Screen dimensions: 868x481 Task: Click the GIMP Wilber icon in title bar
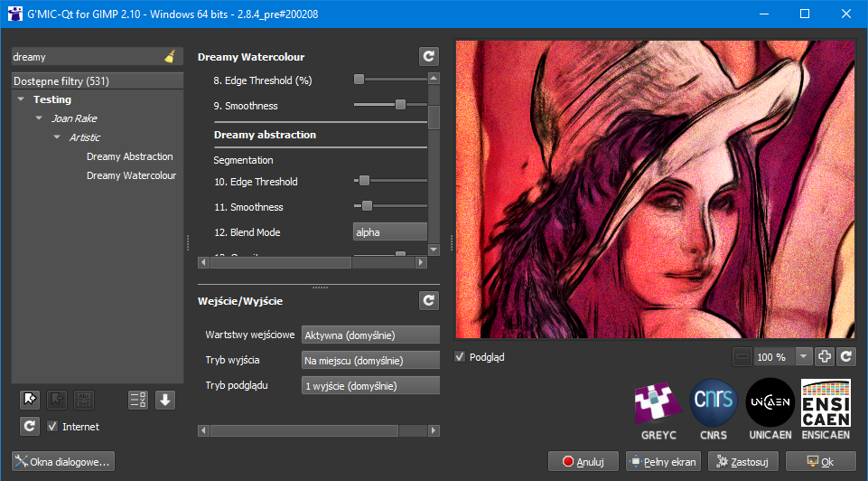pos(15,14)
